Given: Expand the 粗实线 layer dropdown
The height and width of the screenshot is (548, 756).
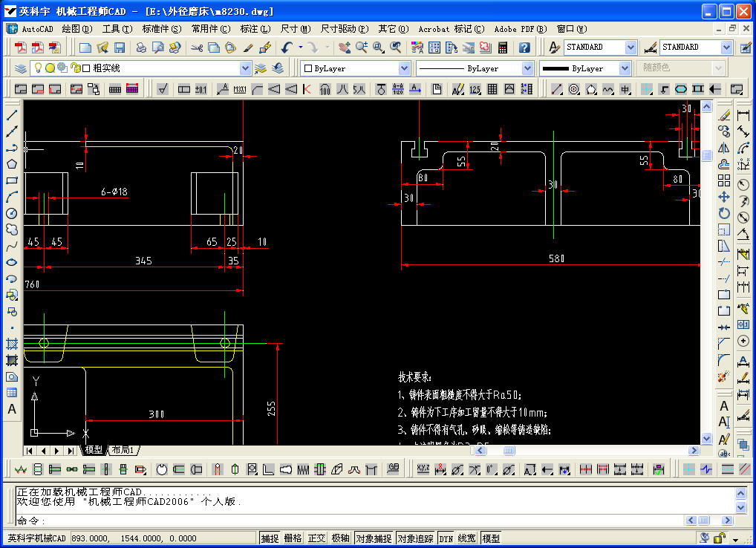Looking at the screenshot, I should [245, 68].
